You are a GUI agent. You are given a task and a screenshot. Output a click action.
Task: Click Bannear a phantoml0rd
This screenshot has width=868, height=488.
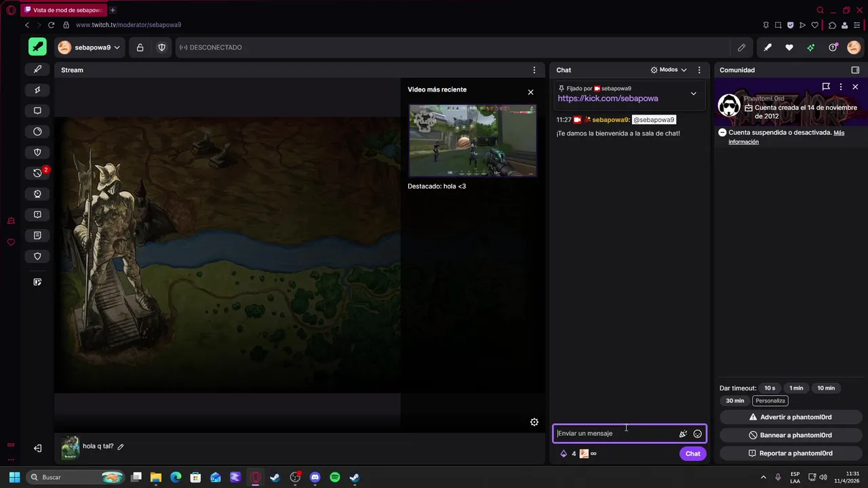click(791, 435)
